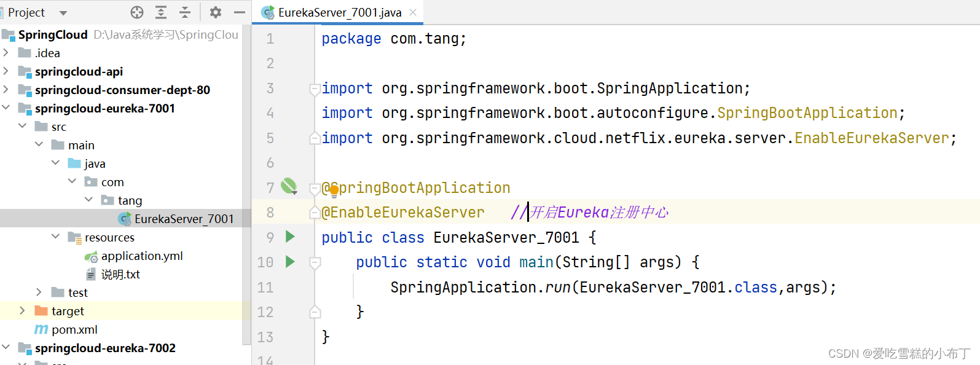Image resolution: width=980 pixels, height=365 pixels.
Task: Open Project panel settings gear
Action: click(216, 12)
